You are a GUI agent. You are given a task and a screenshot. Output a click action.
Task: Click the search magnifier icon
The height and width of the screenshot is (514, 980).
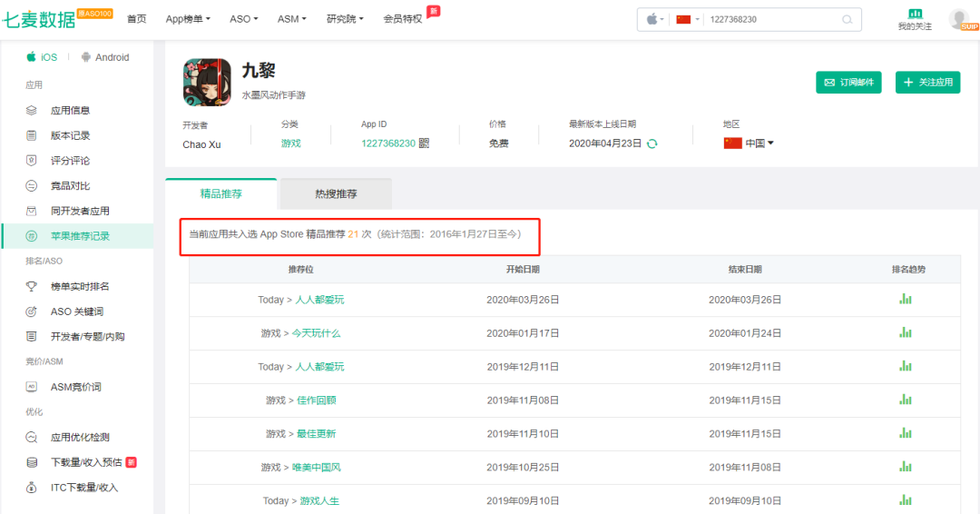pyautogui.click(x=847, y=19)
